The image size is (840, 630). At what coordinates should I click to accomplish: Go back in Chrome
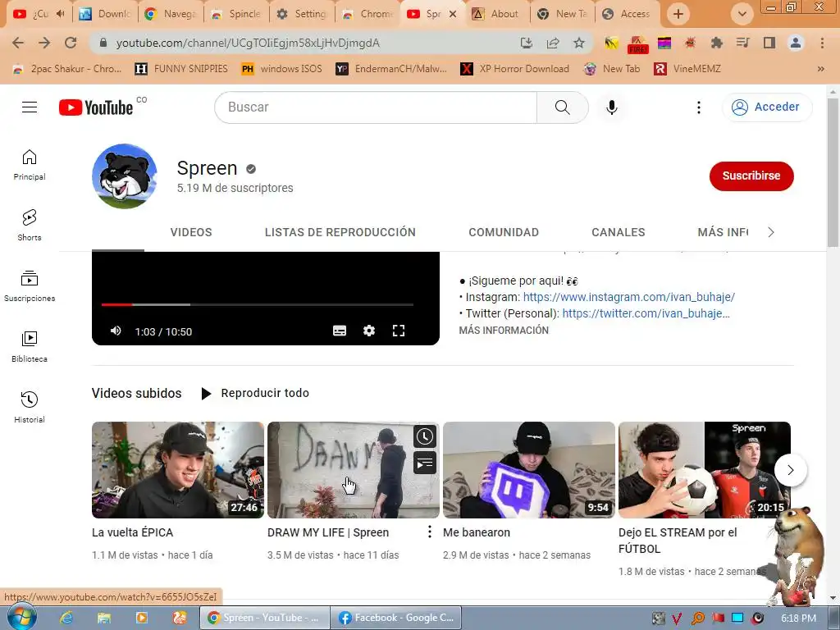(18, 43)
